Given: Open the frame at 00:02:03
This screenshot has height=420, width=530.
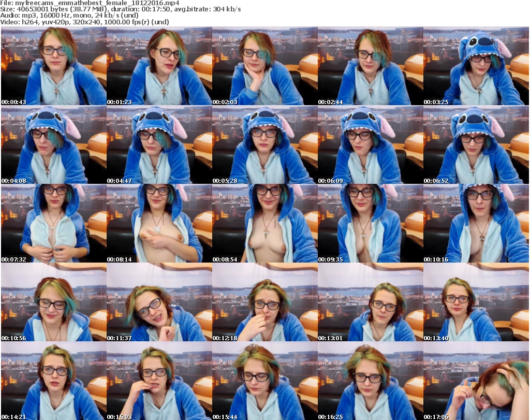Looking at the screenshot, I should [x=264, y=66].
